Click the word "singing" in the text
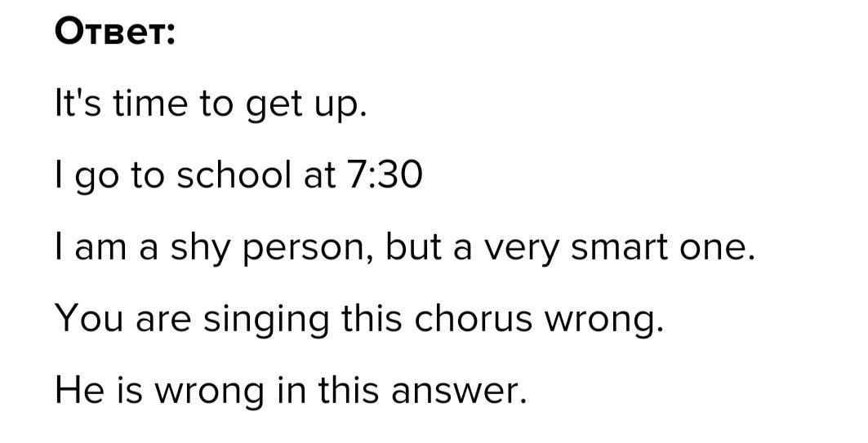Image resolution: width=868 pixels, height=443 pixels. (x=265, y=321)
